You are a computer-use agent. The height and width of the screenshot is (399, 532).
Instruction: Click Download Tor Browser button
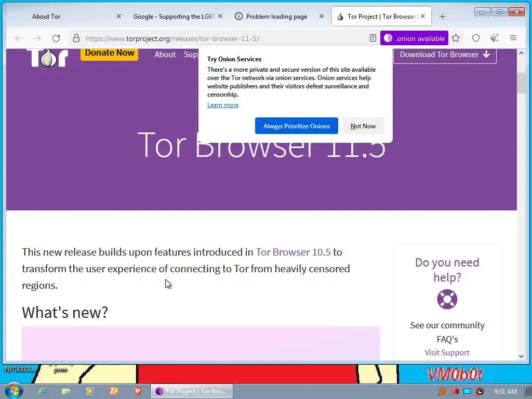445,55
